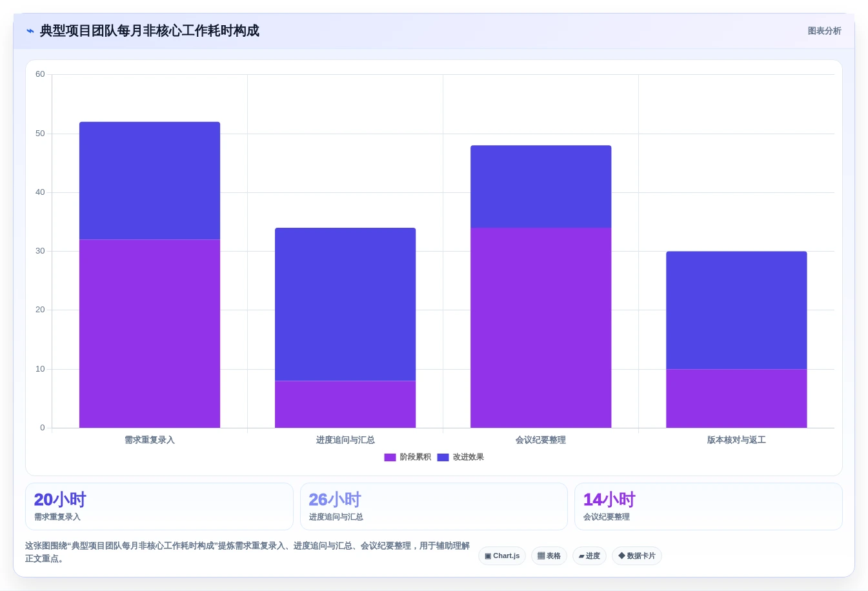Click the purple 阶段累积 legend color swatch

[x=390, y=457]
